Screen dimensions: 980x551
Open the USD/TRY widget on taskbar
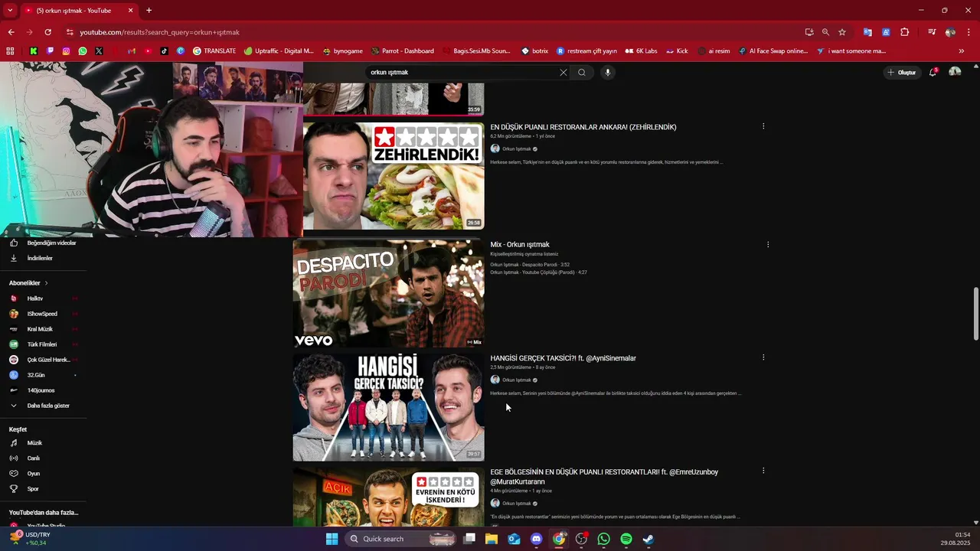[x=29, y=539]
